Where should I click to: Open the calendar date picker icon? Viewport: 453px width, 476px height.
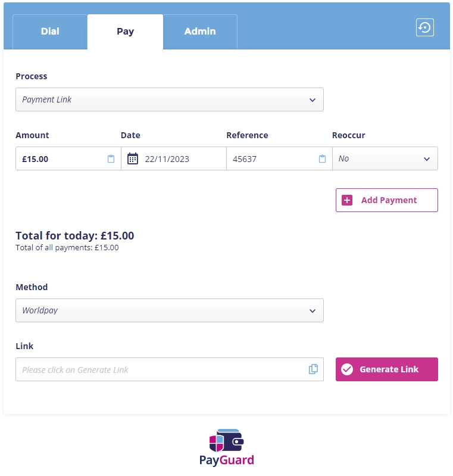tap(133, 159)
